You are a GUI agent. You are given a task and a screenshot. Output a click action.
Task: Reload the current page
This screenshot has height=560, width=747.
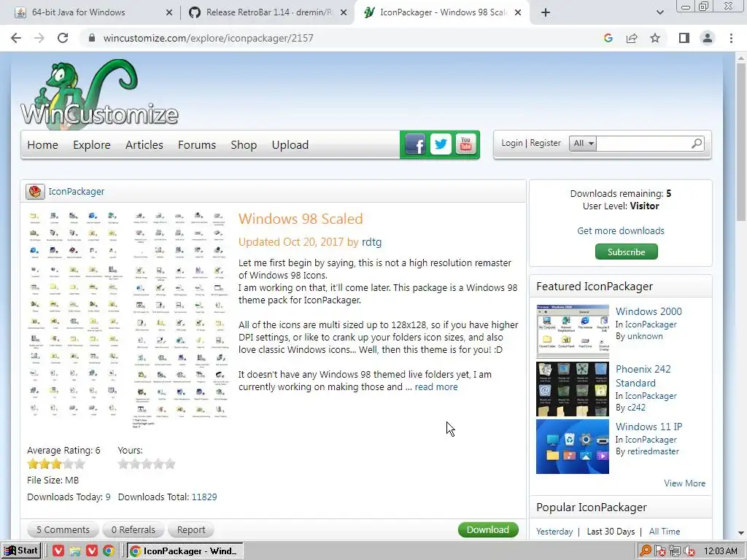(63, 38)
